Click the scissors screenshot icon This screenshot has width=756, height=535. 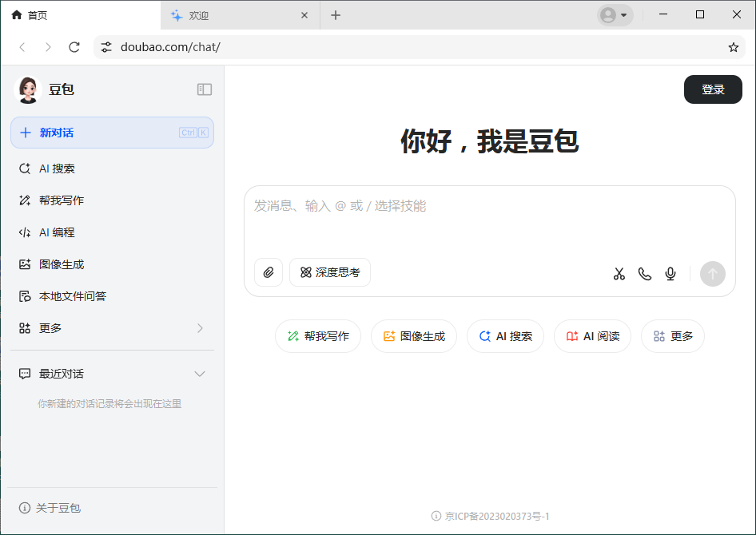(x=619, y=274)
